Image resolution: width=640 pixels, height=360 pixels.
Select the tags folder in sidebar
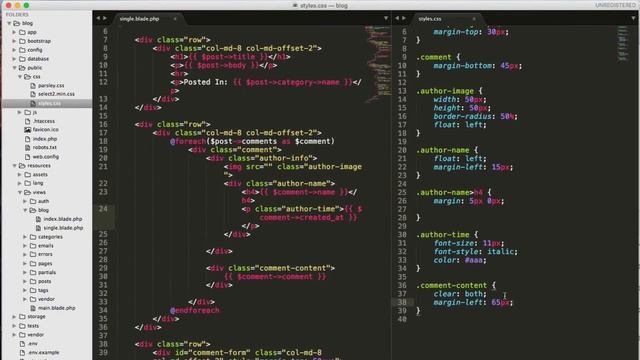coord(43,290)
